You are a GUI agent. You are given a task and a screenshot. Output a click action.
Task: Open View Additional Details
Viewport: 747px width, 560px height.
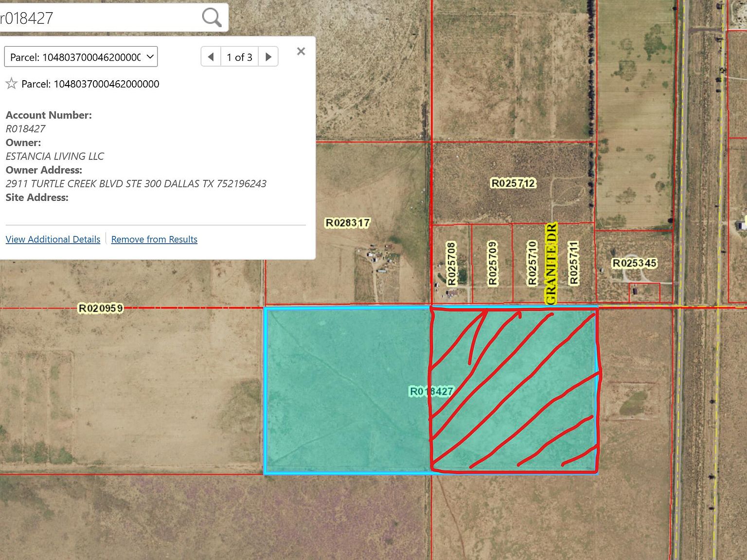coord(53,239)
